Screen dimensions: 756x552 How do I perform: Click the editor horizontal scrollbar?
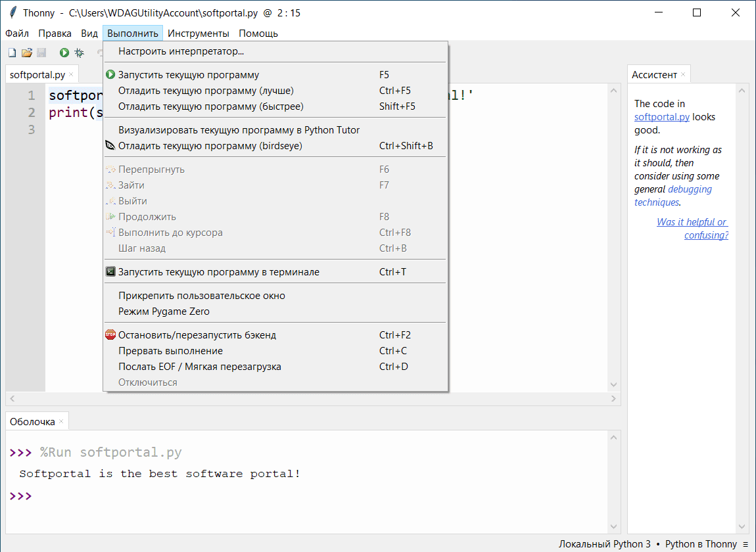point(313,399)
